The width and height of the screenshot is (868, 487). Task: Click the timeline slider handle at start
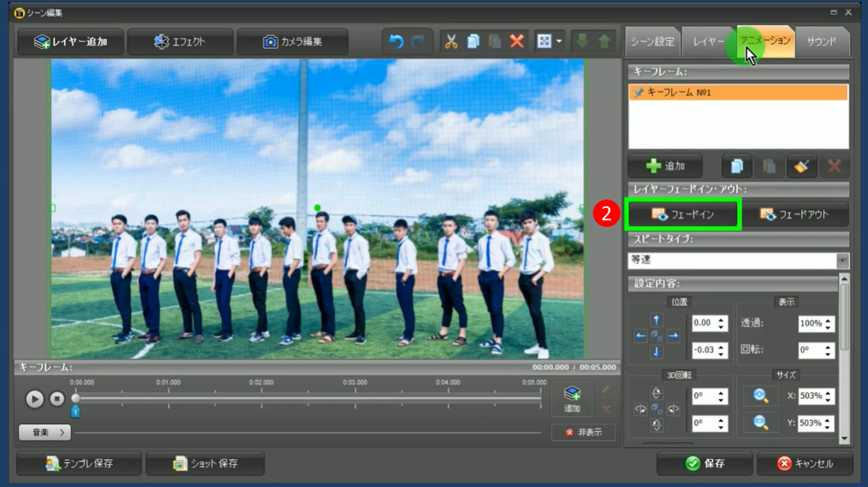click(76, 399)
